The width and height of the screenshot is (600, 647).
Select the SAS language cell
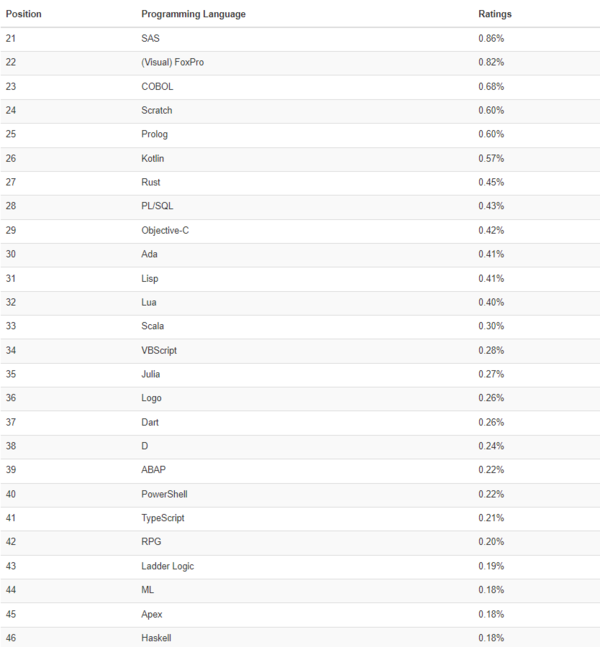coord(150,38)
